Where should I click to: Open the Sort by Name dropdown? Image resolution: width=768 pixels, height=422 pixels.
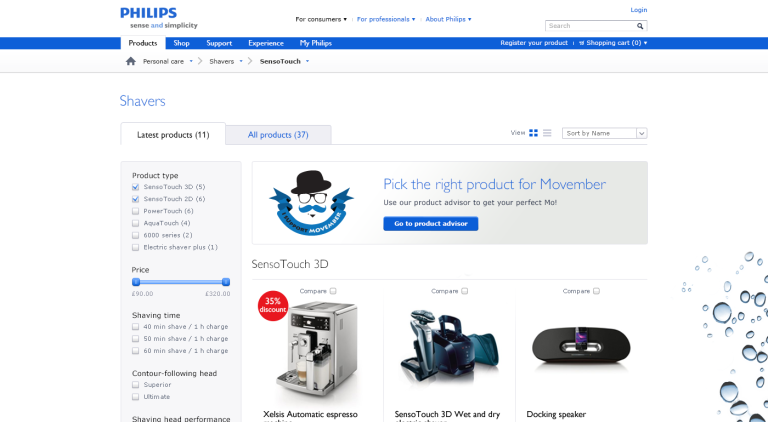coord(604,133)
